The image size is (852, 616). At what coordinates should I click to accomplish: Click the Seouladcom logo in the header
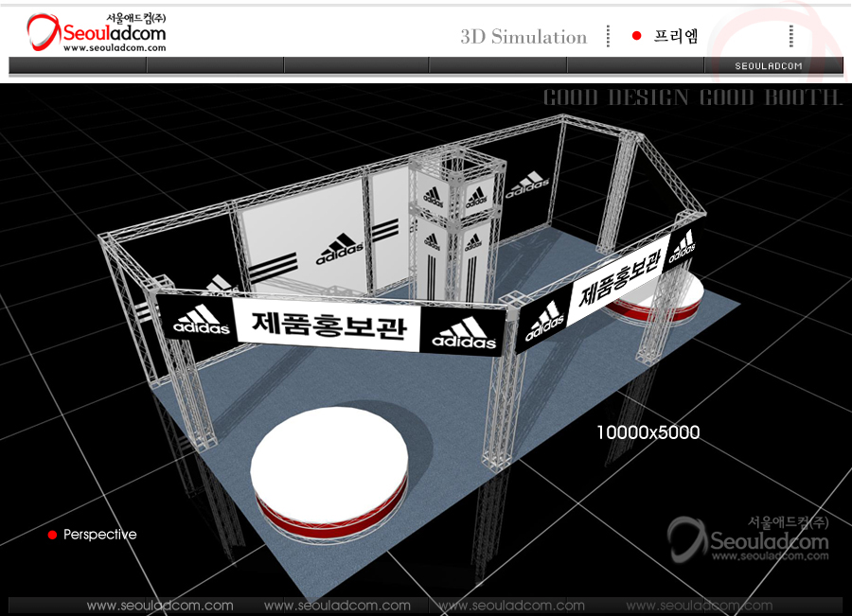point(97,33)
